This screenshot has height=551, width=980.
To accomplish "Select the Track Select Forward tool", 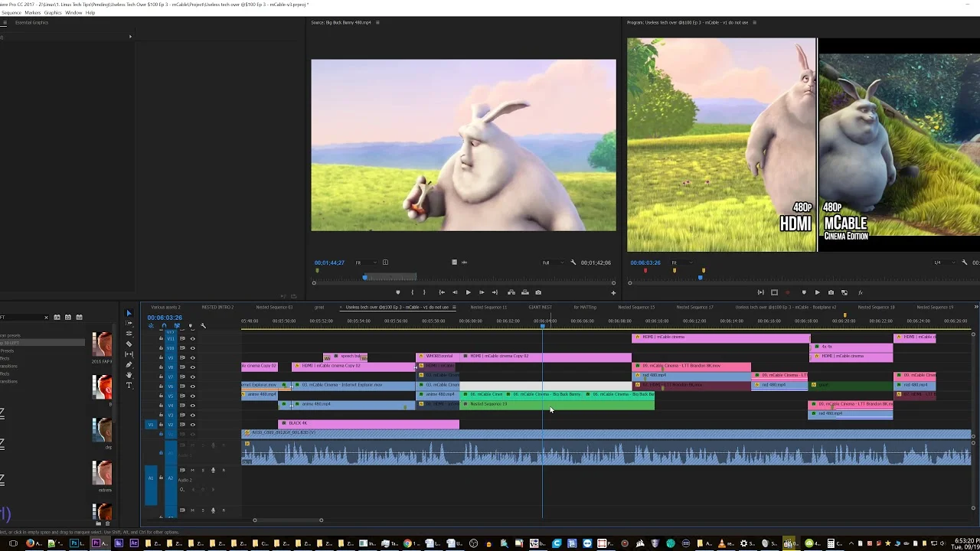I will (129, 323).
